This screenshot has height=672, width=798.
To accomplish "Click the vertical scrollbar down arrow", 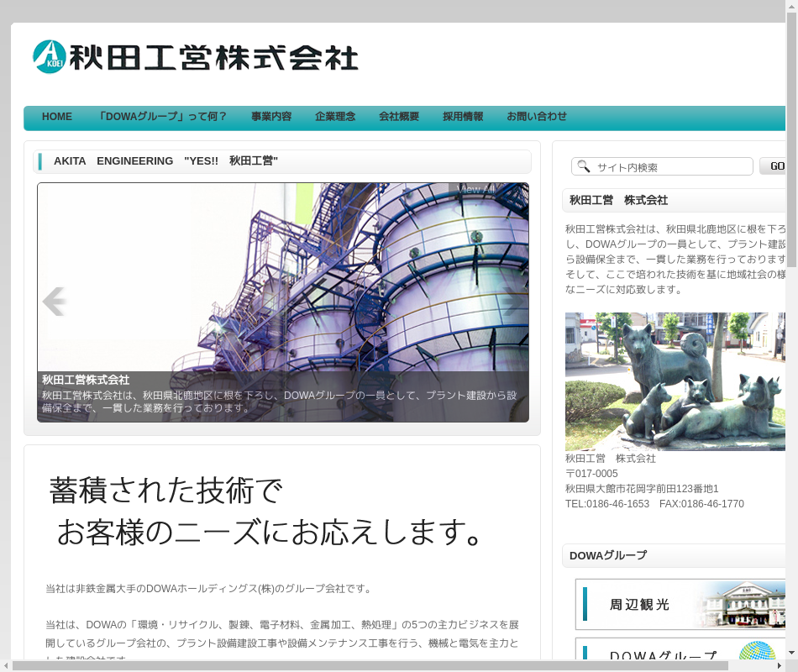I will (791, 651).
